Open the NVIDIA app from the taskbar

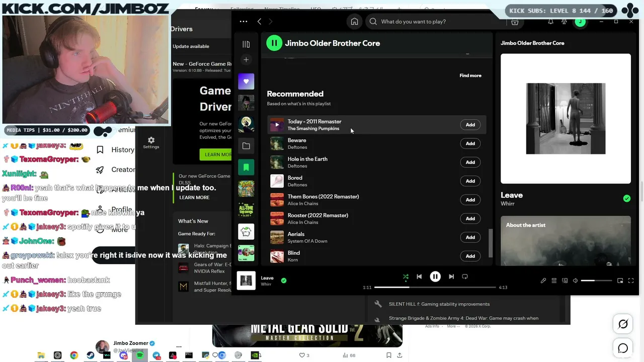click(255, 355)
